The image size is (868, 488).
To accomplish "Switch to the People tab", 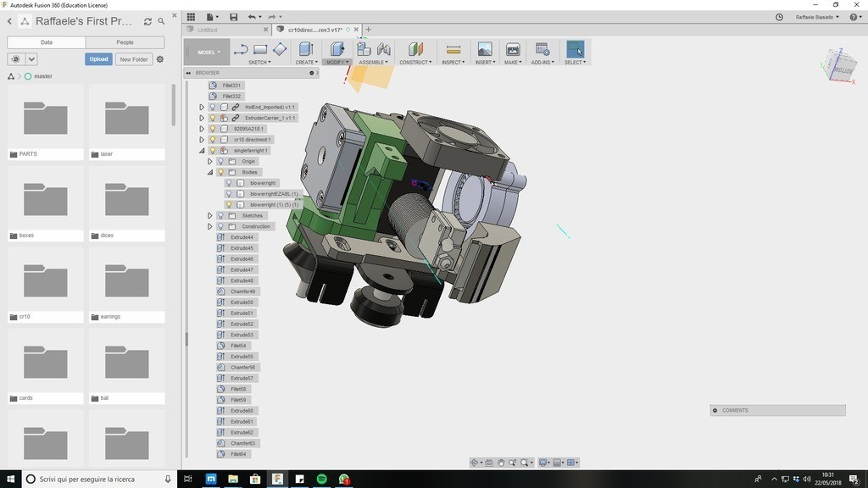I will coord(125,42).
